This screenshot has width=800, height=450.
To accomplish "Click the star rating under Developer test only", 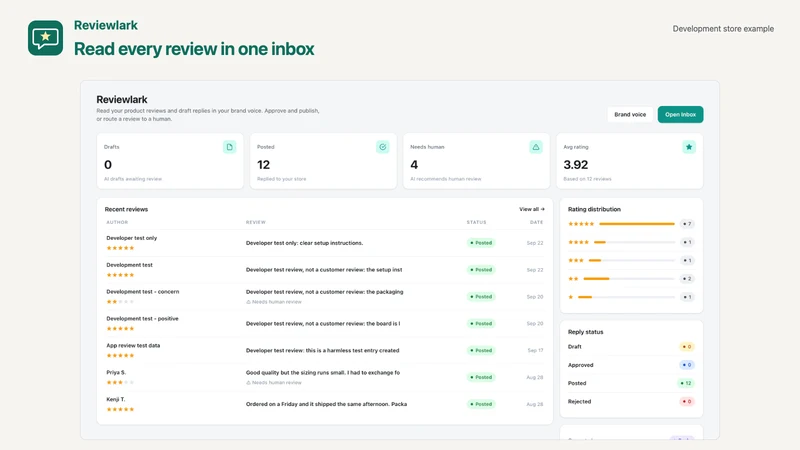I will click(120, 248).
